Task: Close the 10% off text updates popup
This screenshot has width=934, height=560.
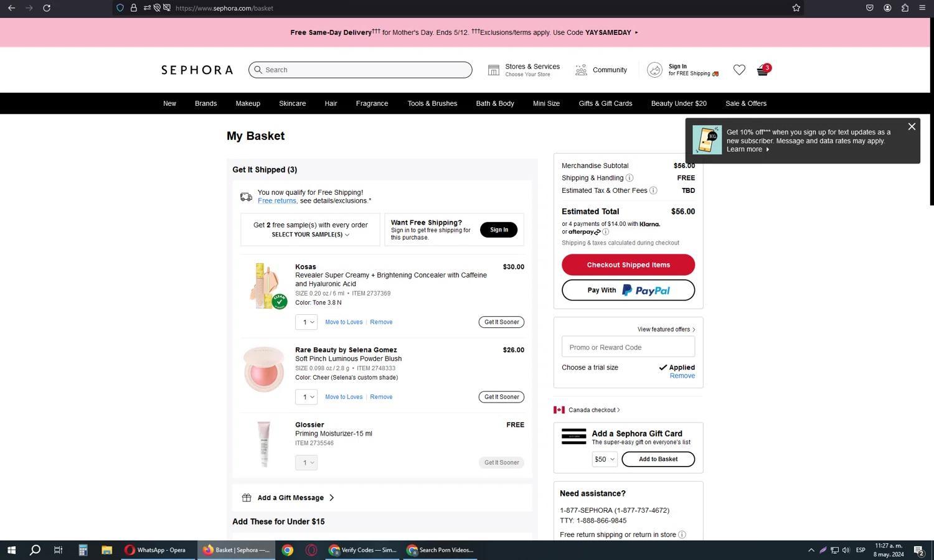Action: point(912,127)
